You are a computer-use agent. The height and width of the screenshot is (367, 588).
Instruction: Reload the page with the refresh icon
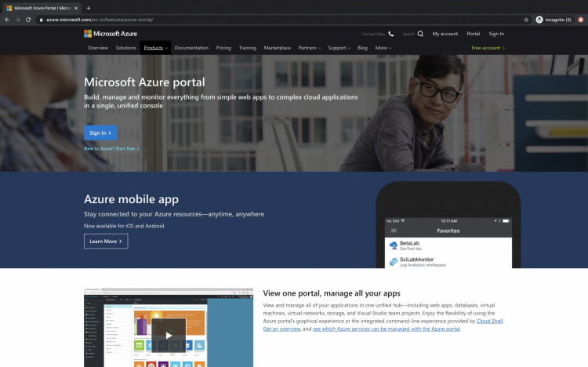(29, 19)
